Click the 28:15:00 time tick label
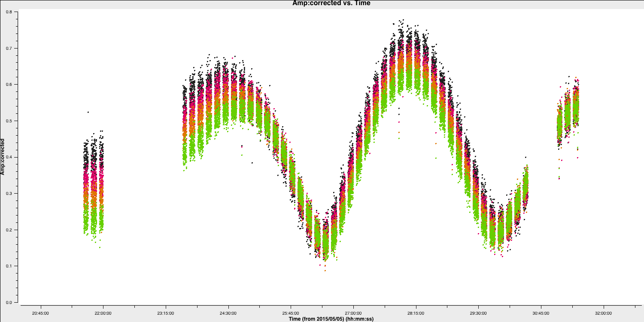Viewport: 644px width, 322px height. pyautogui.click(x=416, y=313)
